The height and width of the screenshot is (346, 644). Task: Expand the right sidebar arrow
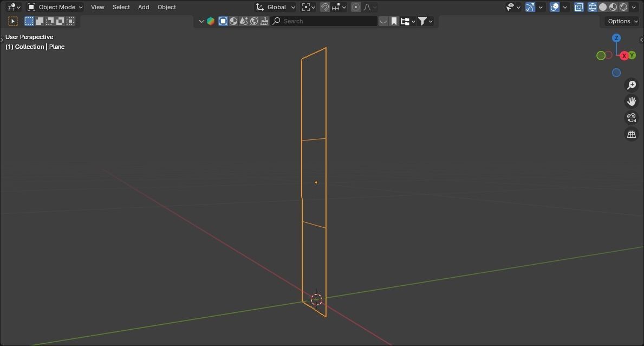(x=641, y=40)
